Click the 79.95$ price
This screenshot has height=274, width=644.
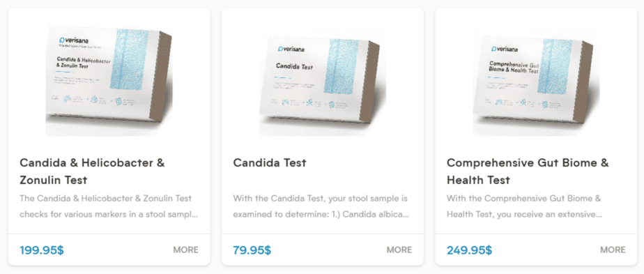[252, 250]
